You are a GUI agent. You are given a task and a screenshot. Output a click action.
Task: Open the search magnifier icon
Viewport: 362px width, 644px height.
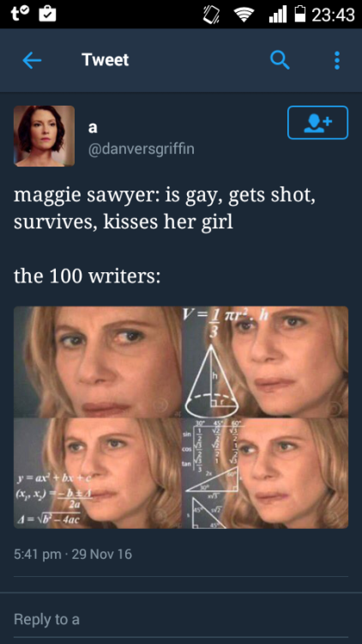281,60
